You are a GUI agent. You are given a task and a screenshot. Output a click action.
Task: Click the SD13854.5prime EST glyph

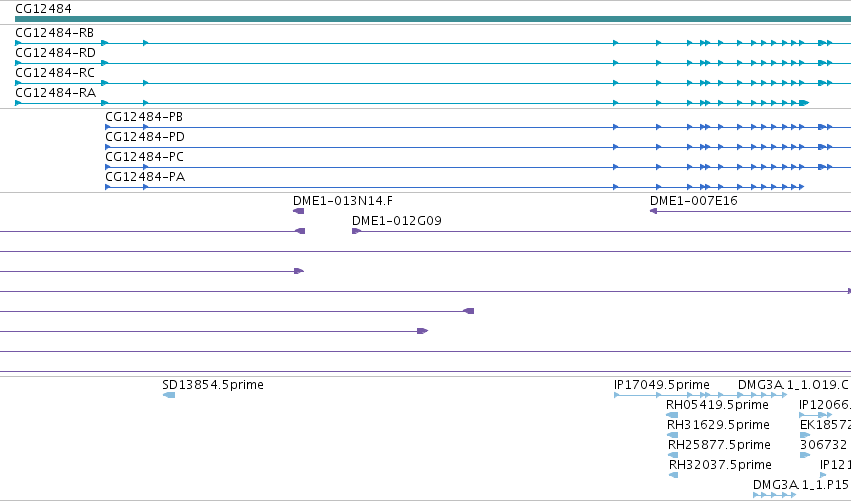click(169, 395)
